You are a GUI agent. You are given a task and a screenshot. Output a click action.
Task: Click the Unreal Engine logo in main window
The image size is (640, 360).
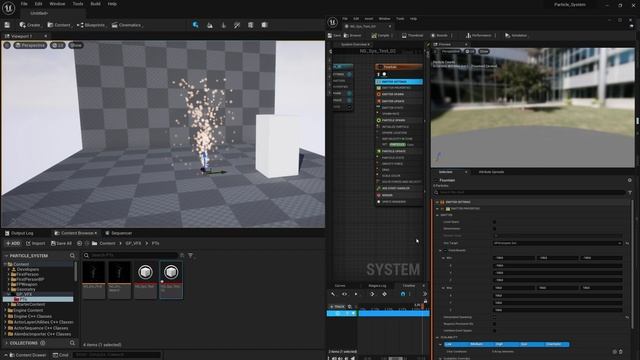(x=8, y=8)
